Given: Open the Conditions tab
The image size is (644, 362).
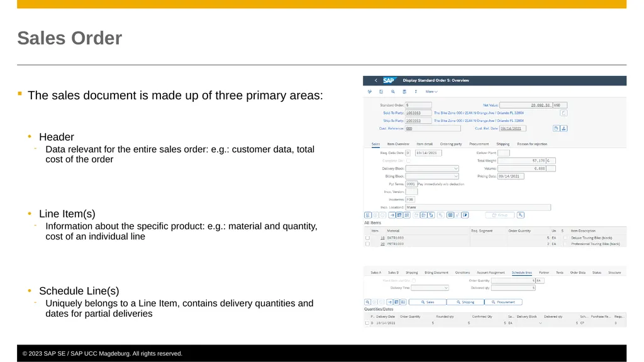Looking at the screenshot, I should [x=462, y=273].
